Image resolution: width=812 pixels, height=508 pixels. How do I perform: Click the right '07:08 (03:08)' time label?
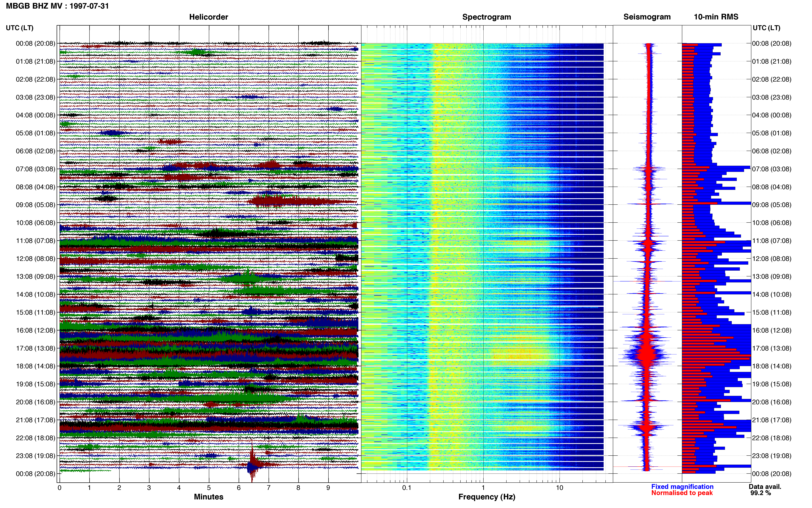(x=772, y=169)
